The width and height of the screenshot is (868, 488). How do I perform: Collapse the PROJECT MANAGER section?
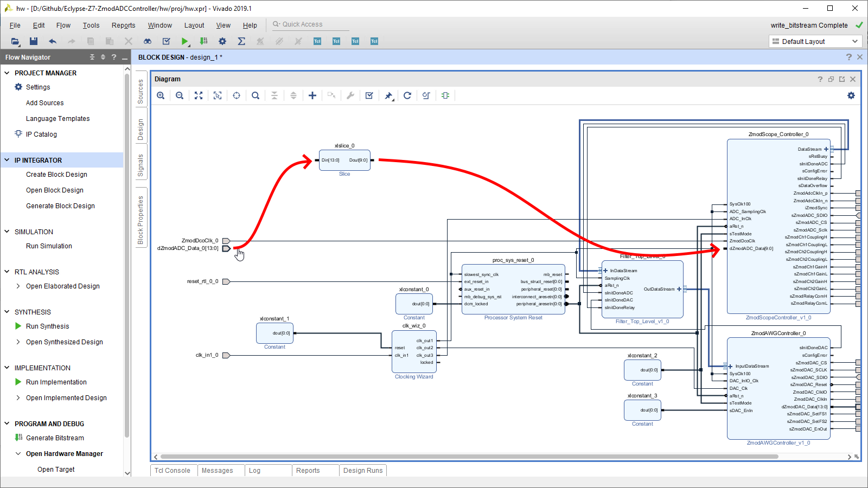pyautogui.click(x=7, y=73)
